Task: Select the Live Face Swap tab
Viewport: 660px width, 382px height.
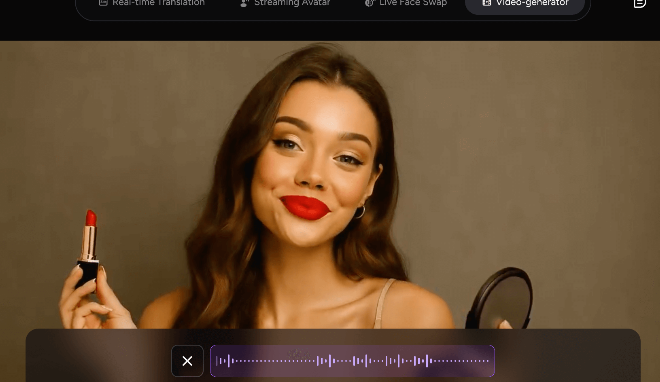Action: tap(406, 3)
